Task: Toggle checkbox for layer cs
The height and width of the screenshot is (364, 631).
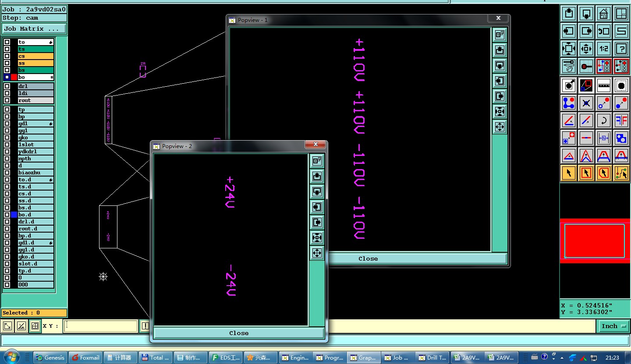Action: pos(7,57)
